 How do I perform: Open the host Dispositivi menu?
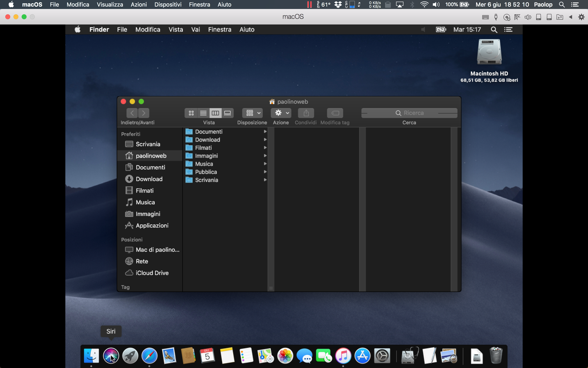click(168, 5)
